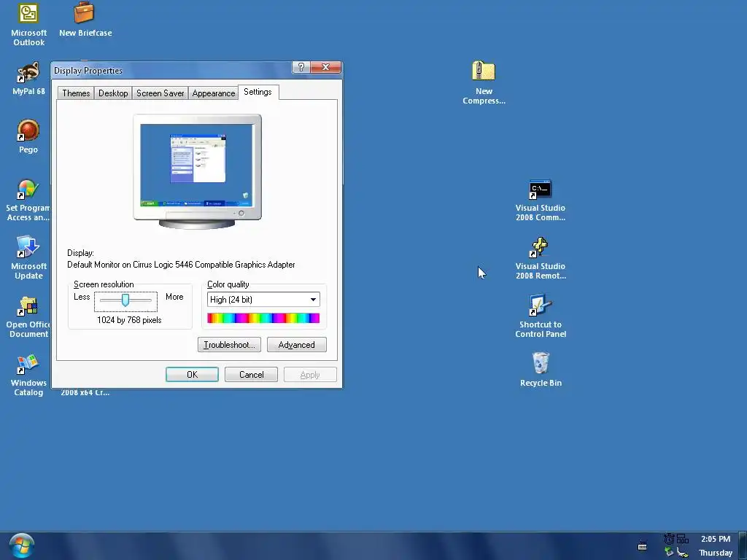
Task: Select the Windows Catalog desktop icon
Action: click(x=28, y=376)
